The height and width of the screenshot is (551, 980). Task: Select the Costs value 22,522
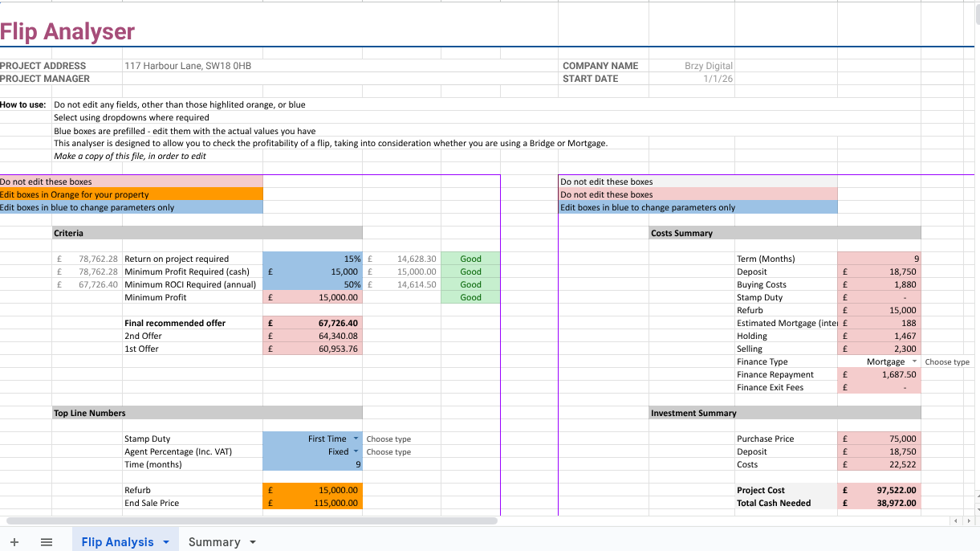879,464
